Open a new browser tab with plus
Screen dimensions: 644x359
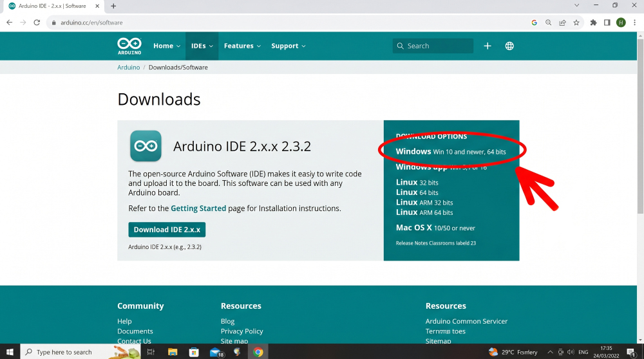pyautogui.click(x=113, y=6)
